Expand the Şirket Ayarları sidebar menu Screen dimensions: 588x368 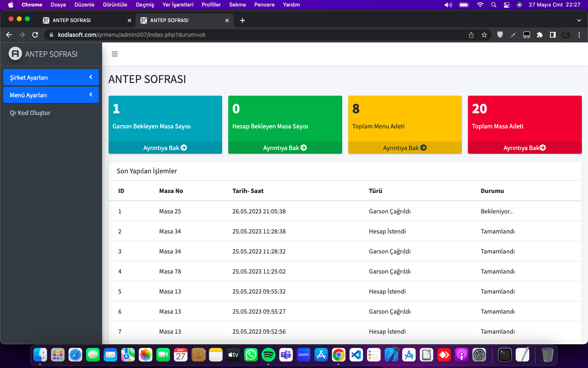51,78
